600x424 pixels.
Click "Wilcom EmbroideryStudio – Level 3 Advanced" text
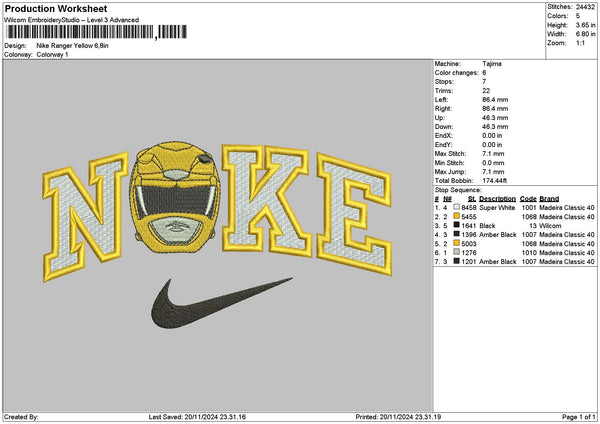(72, 20)
